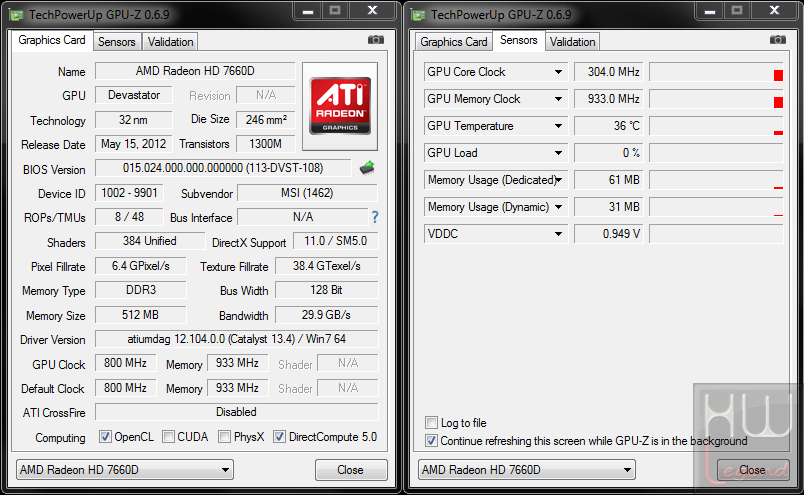Click the Die Size value 246 mm²
Screen dimensions: 804x495
click(266, 120)
